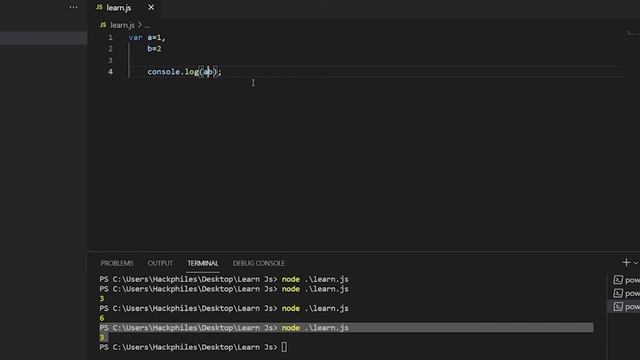Image resolution: width=640 pixels, height=360 pixels.
Task: Switch to the PROBLEMS panel tab
Action: (x=117, y=263)
